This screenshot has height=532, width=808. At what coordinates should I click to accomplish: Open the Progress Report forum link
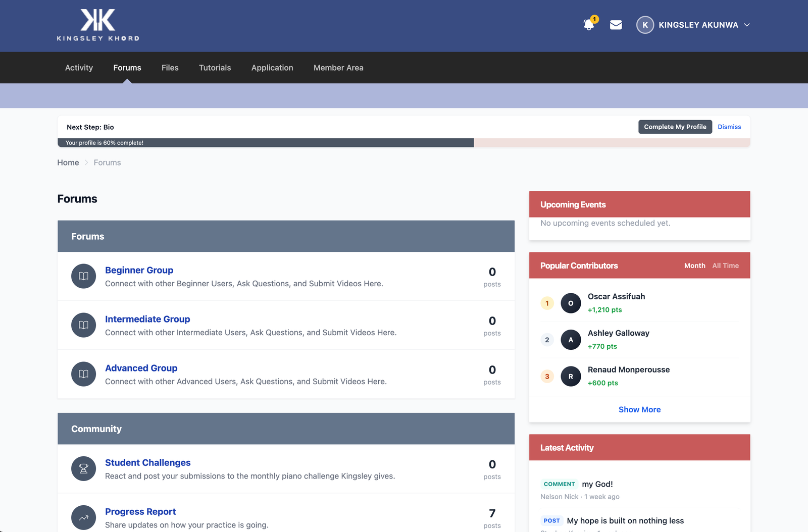point(140,511)
